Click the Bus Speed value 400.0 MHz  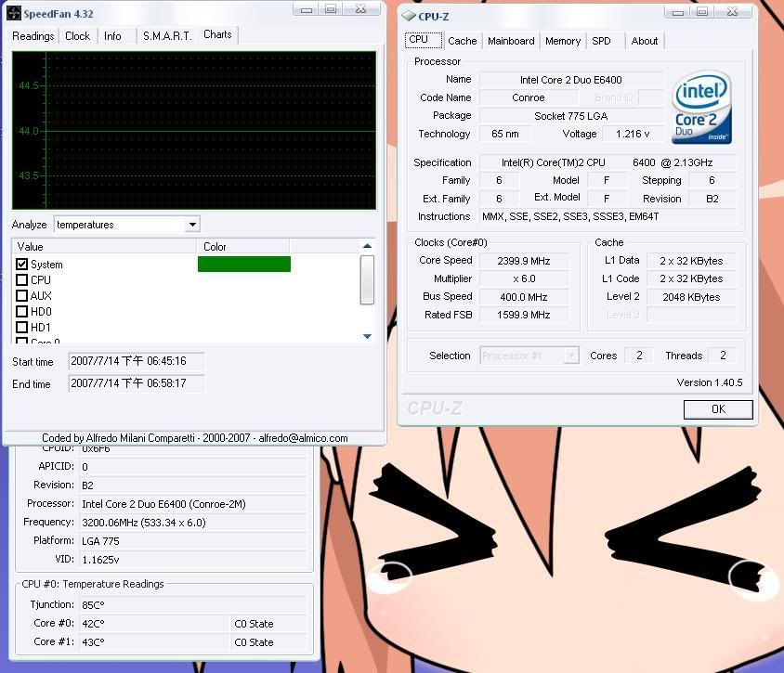coord(524,297)
